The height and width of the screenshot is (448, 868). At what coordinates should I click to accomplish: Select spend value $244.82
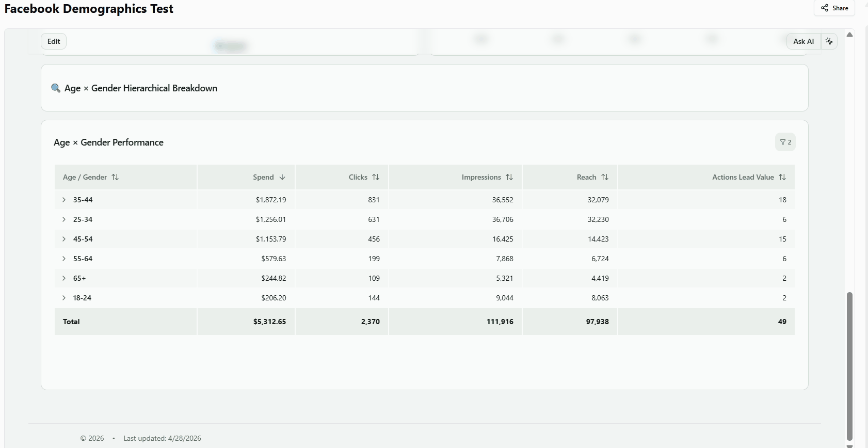pos(274,278)
